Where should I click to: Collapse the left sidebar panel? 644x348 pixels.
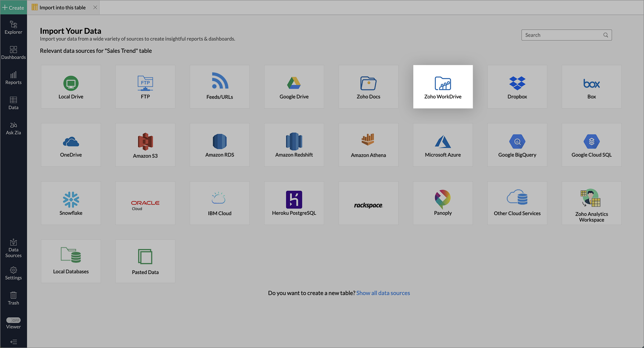tap(13, 342)
